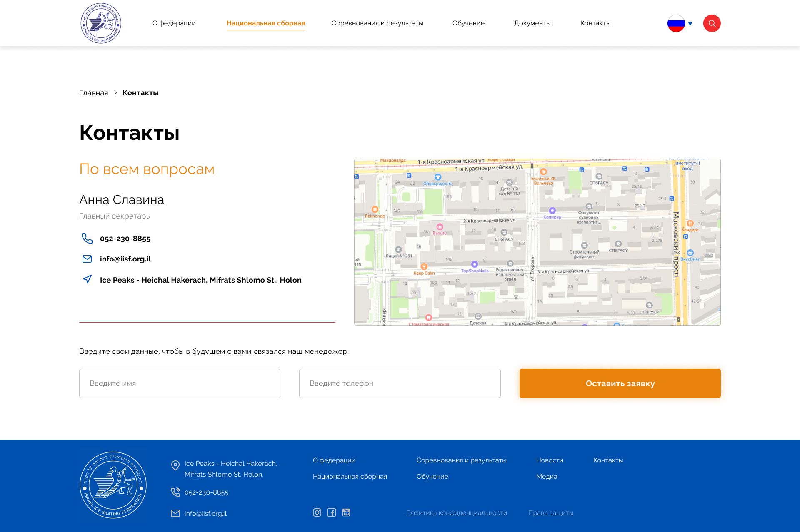Click the Pelmondo marker on the map
The image size is (800, 532).
pyautogui.click(x=375, y=210)
